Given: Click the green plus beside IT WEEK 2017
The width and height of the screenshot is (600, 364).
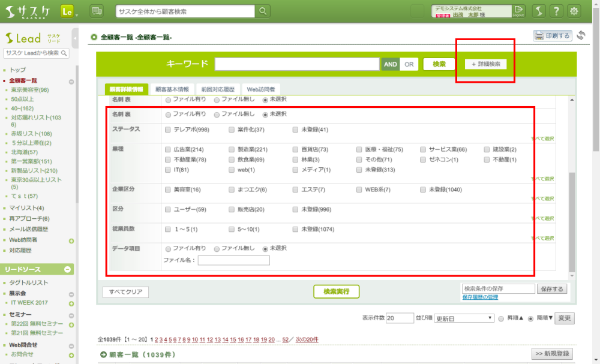Looking at the screenshot, I should click(71, 304).
